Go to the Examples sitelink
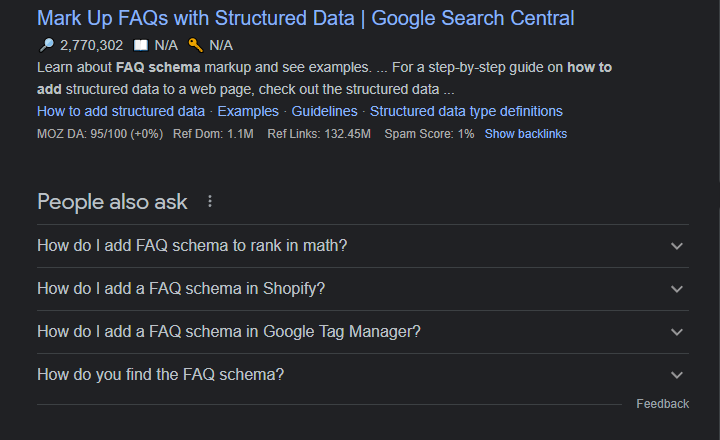The width and height of the screenshot is (720, 440). [x=248, y=111]
